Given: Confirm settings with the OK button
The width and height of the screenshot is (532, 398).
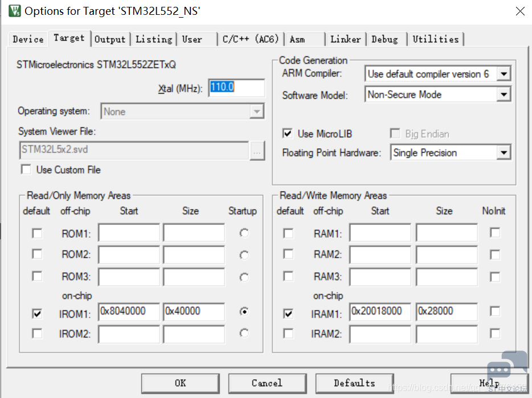Looking at the screenshot, I should coord(180,383).
